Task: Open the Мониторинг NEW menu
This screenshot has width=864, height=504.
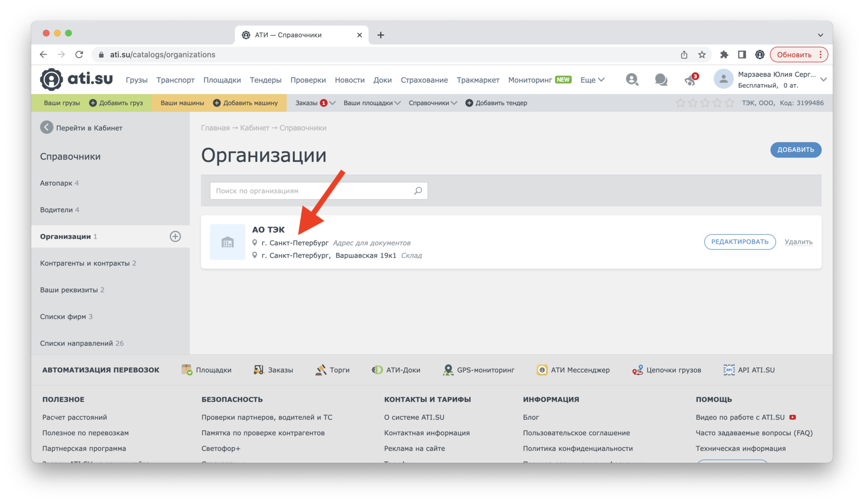Action: (x=539, y=80)
